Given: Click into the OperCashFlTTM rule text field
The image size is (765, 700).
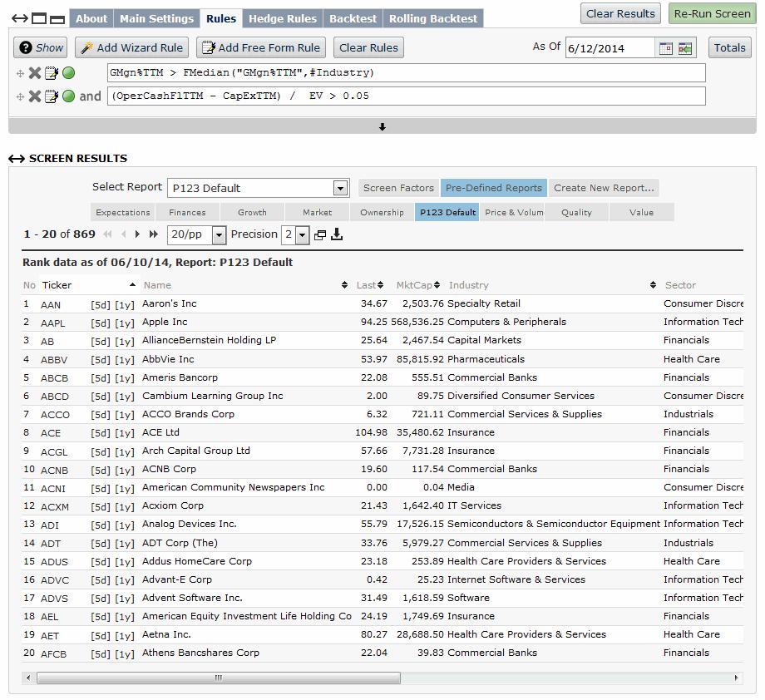Looking at the screenshot, I should [x=406, y=96].
